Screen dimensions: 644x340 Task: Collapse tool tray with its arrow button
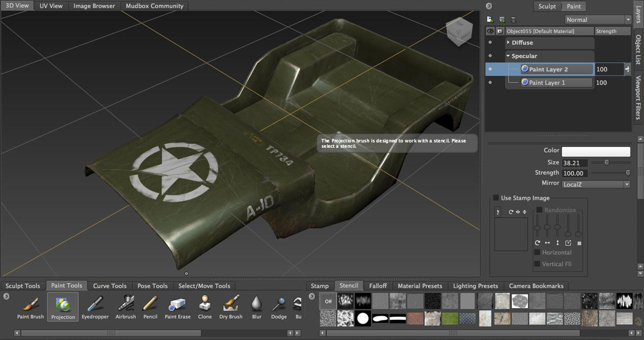[7, 296]
